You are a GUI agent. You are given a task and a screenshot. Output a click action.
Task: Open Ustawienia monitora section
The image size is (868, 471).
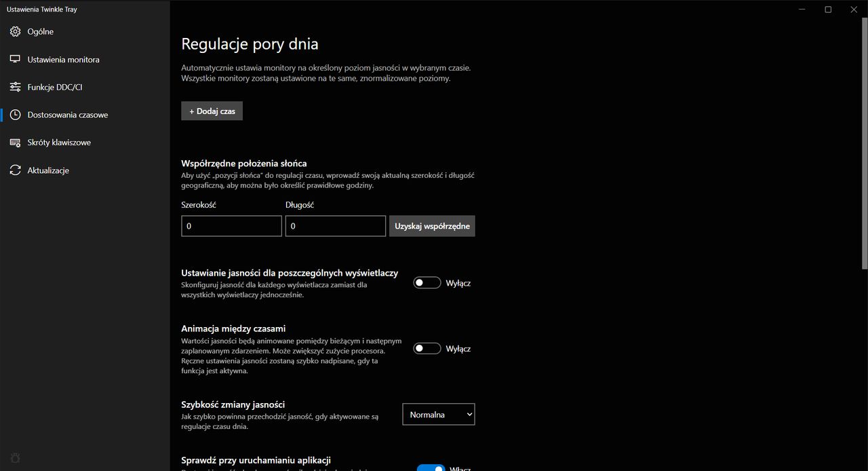(85, 59)
